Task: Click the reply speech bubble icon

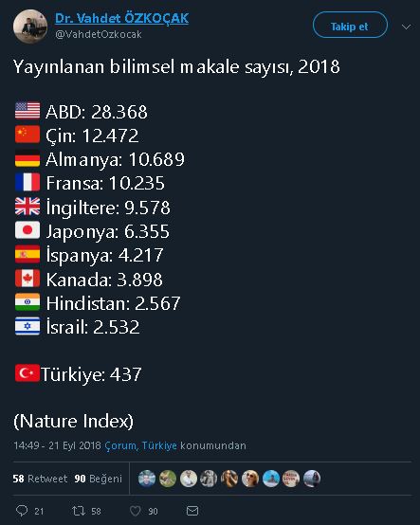Action: [22, 511]
